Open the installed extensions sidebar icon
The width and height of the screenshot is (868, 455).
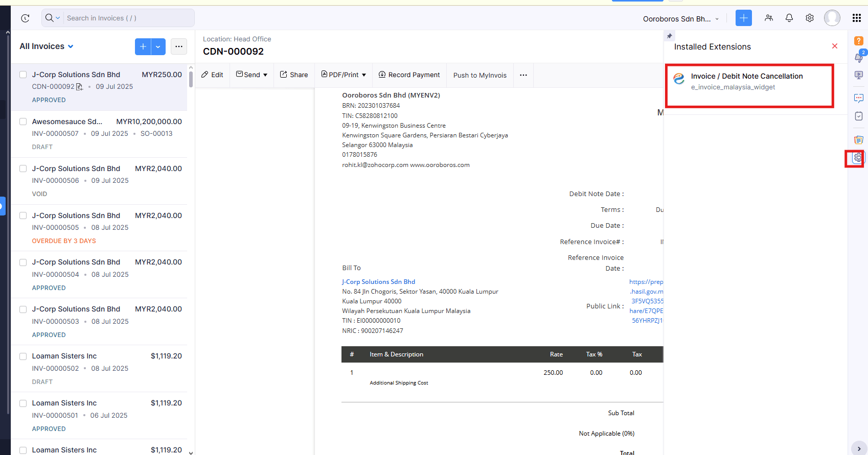click(x=857, y=158)
